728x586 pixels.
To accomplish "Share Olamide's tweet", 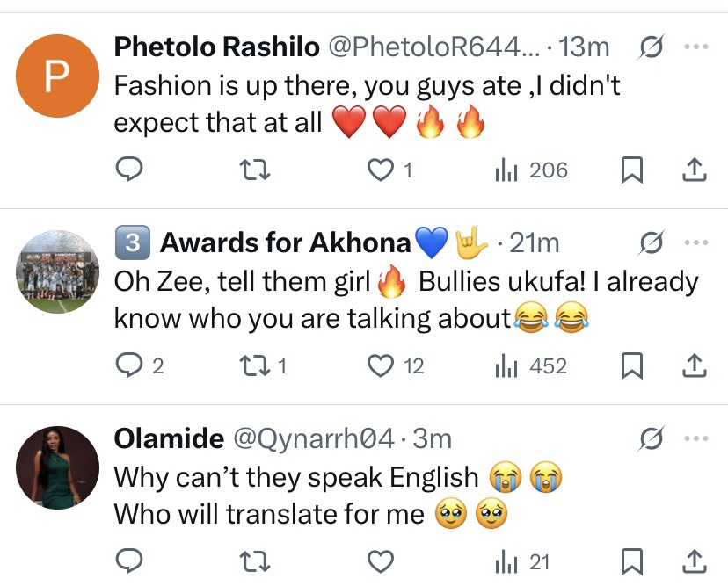I will click(695, 561).
